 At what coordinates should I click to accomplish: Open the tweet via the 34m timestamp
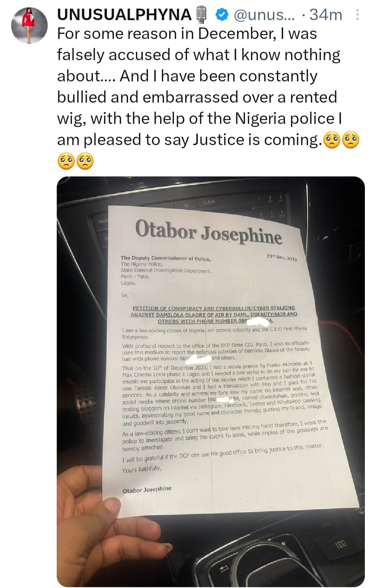click(326, 15)
